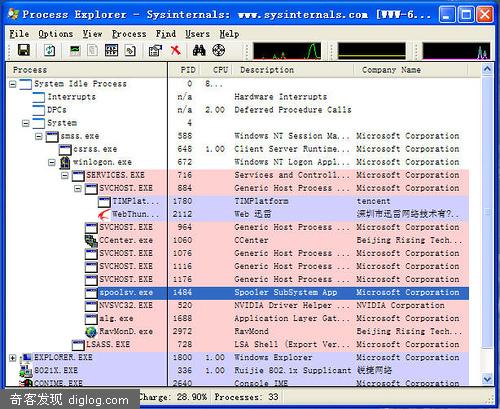Click 'Processes: 33' in the status bar
500x409 pixels.
[246, 397]
